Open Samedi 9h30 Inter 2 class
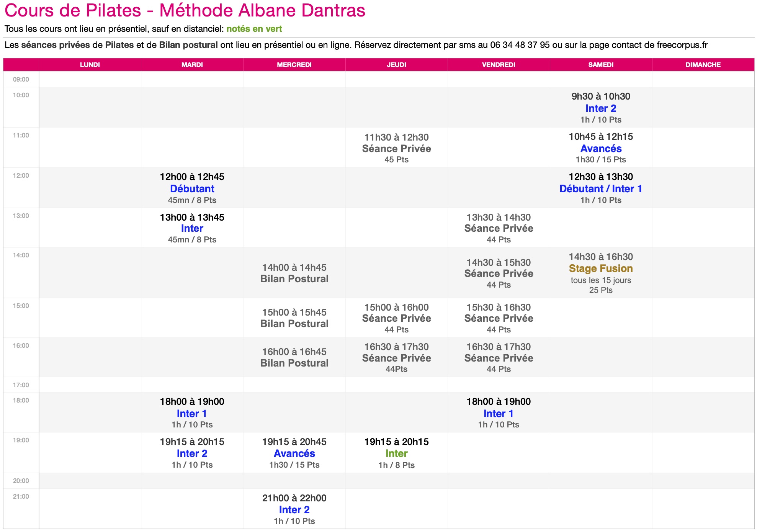Screen dimensions: 757x532 pos(601,108)
